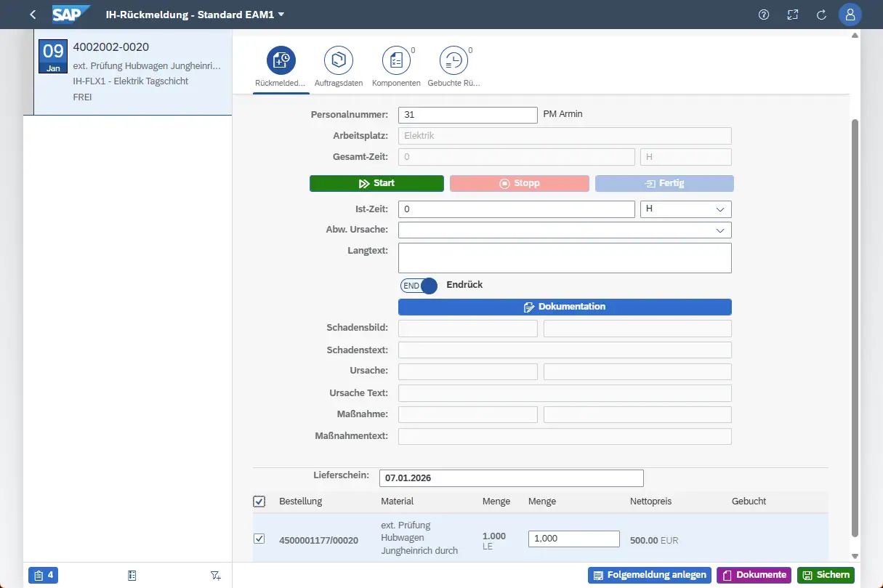Uncheck the select-all checkbox in the table header

tap(259, 502)
